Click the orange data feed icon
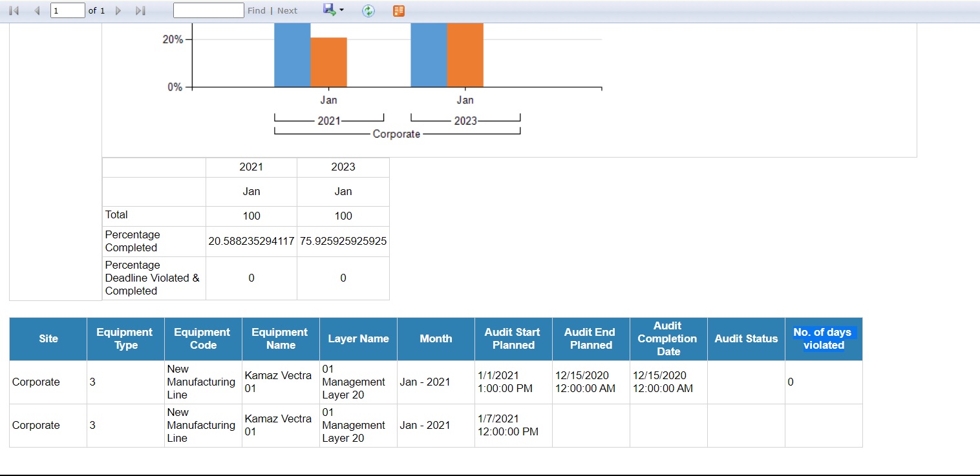 (399, 11)
